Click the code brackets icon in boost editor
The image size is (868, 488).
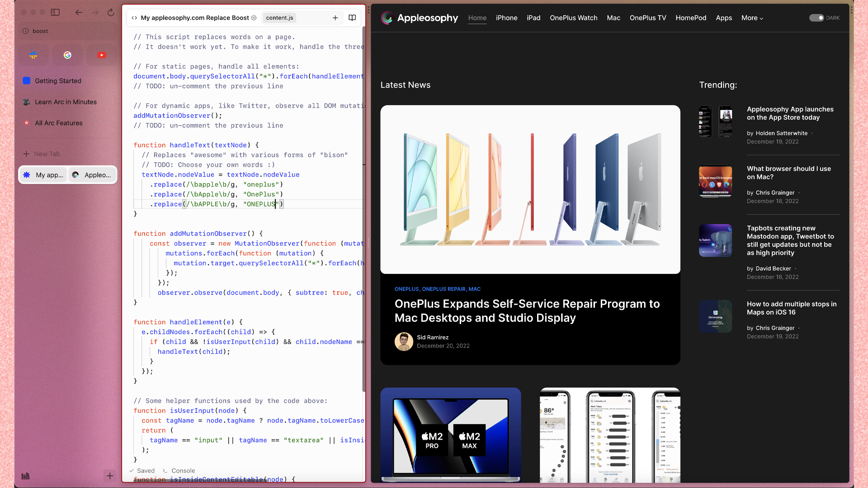[x=134, y=18]
